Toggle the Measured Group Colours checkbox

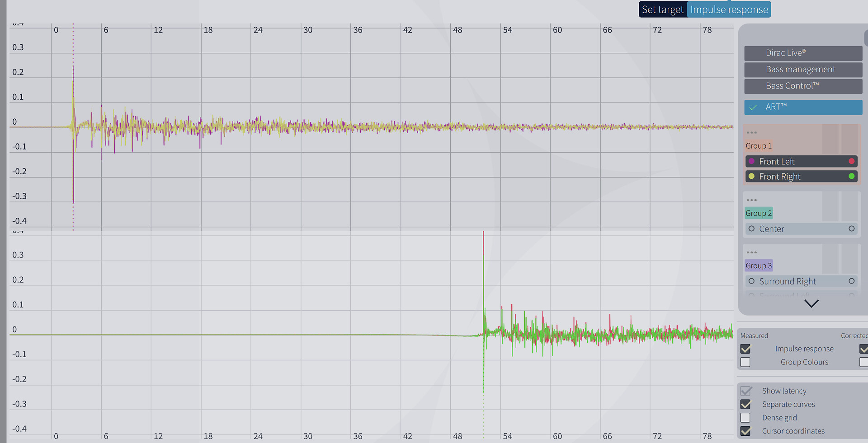pos(745,362)
